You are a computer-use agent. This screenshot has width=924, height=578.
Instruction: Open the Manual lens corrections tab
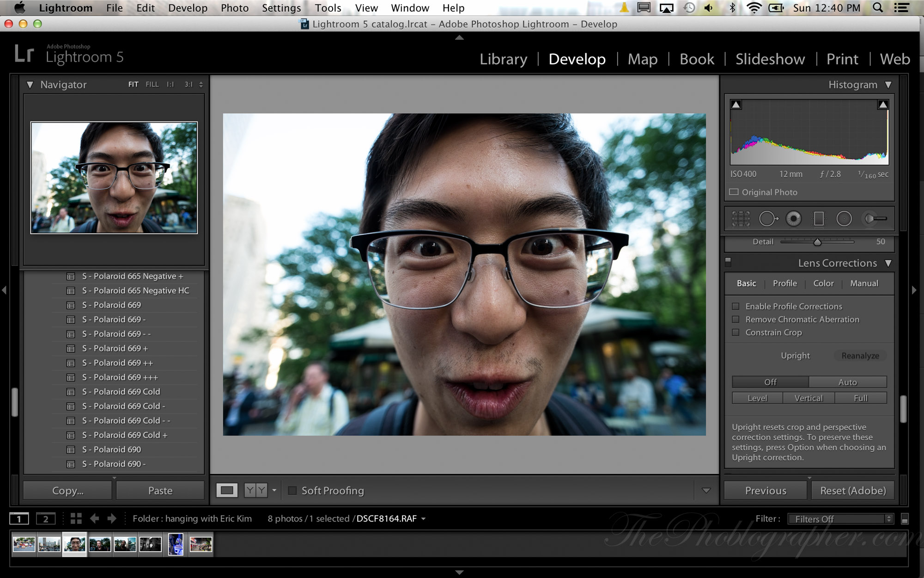click(864, 283)
